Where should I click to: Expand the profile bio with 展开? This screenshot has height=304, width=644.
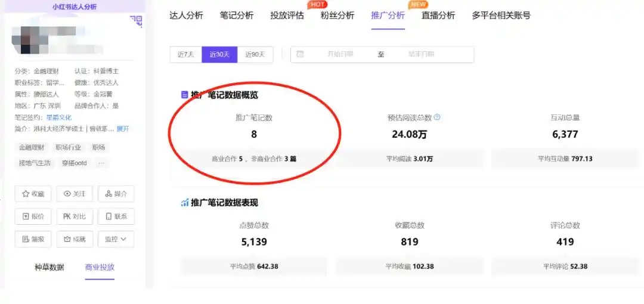click(x=123, y=129)
